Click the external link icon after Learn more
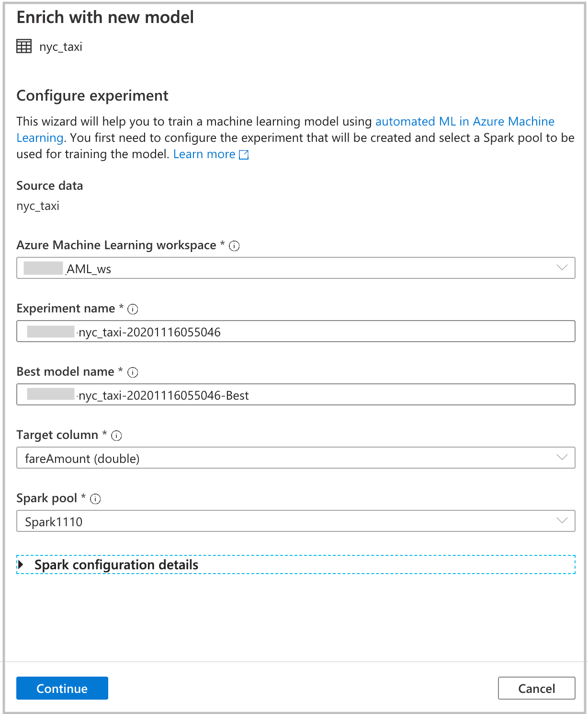The image size is (588, 714). (243, 154)
